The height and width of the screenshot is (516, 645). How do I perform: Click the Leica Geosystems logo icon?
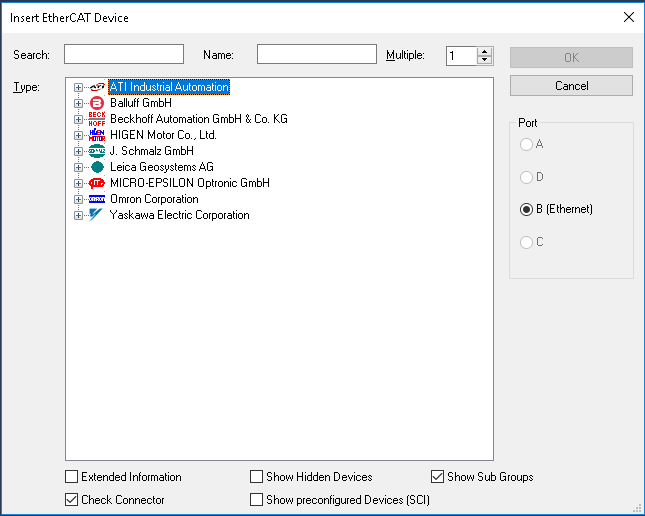click(97, 167)
